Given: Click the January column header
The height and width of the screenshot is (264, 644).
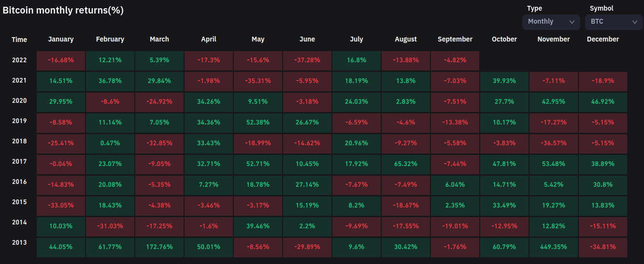Looking at the screenshot, I should 61,39.
